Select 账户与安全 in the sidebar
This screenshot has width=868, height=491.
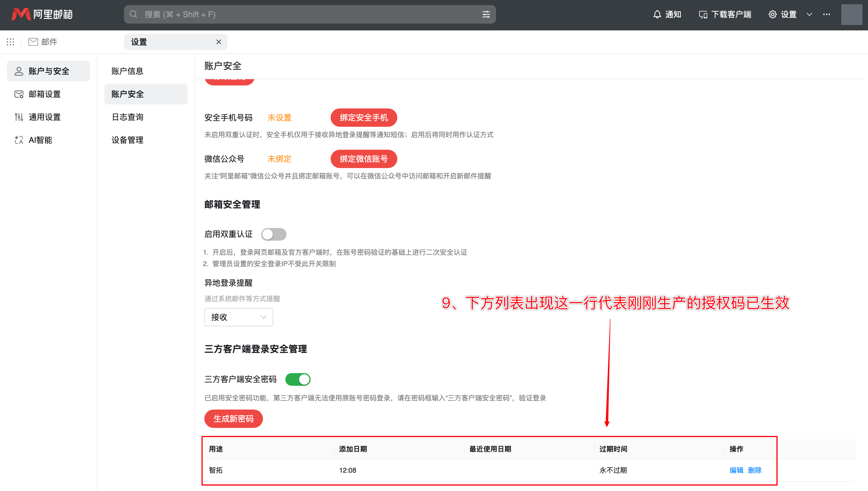coord(48,71)
